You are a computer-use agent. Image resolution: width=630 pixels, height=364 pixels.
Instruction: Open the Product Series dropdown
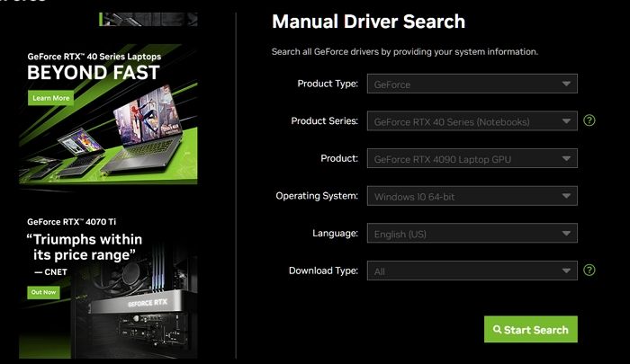pos(472,120)
